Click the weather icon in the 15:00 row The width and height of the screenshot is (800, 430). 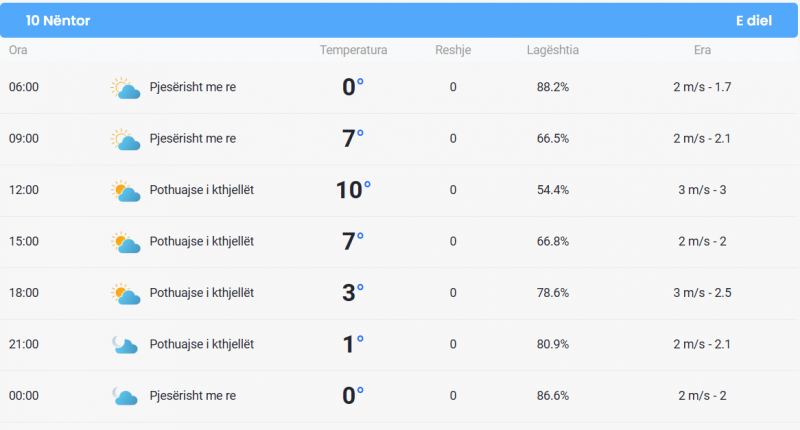point(125,242)
